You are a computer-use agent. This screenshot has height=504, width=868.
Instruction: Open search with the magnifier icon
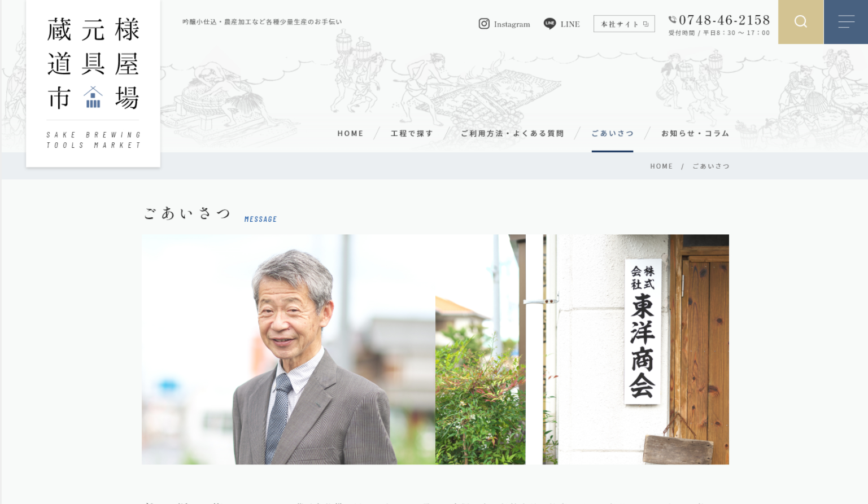(x=800, y=22)
